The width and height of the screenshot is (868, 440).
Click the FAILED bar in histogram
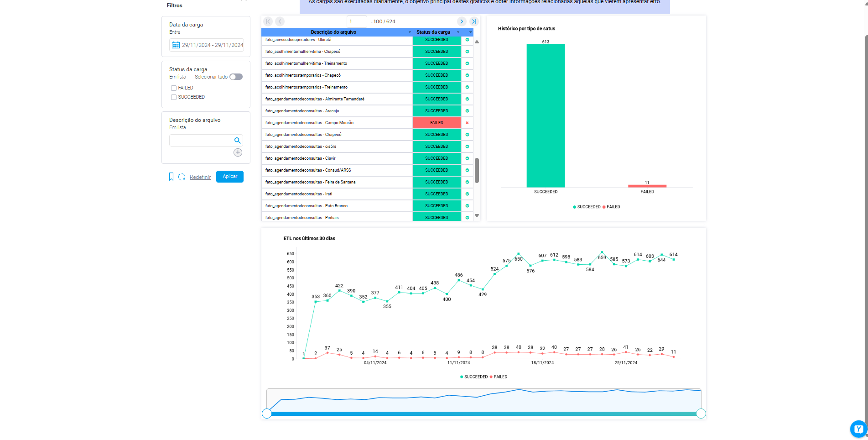click(647, 186)
